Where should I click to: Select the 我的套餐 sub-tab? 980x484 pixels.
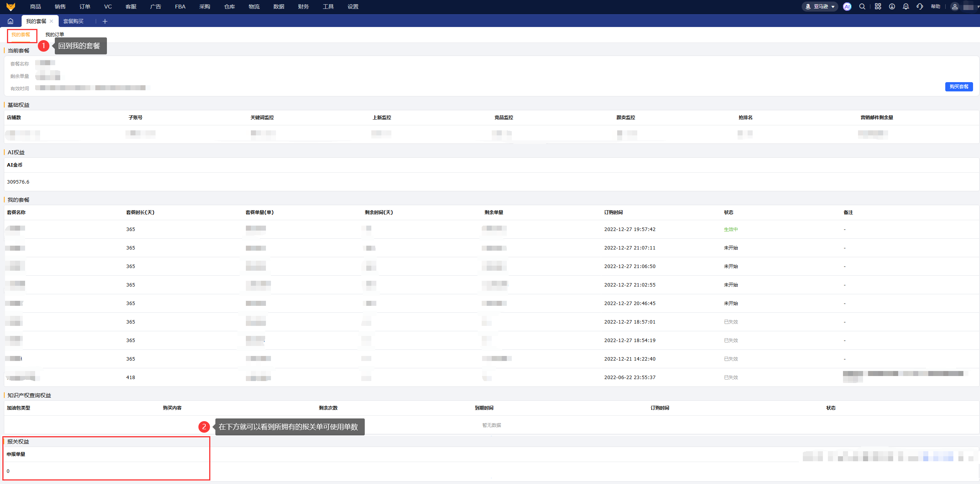21,35
